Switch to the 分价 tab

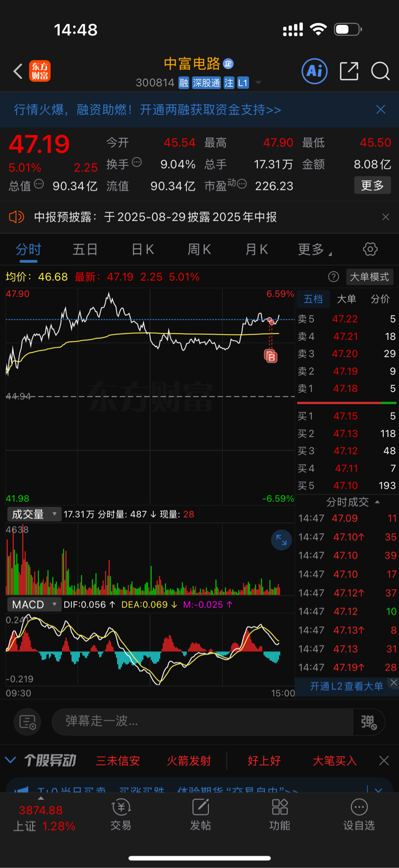click(x=380, y=299)
